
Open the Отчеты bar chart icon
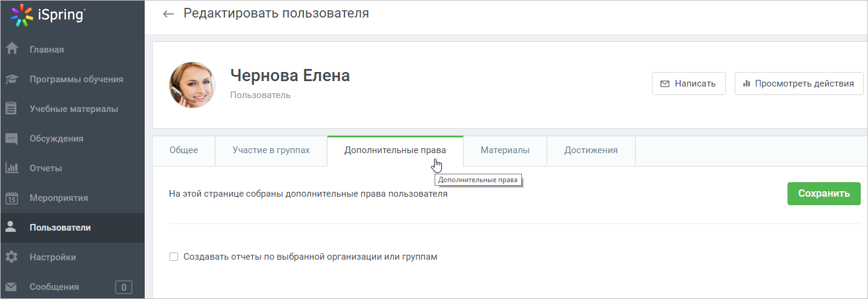click(x=12, y=168)
